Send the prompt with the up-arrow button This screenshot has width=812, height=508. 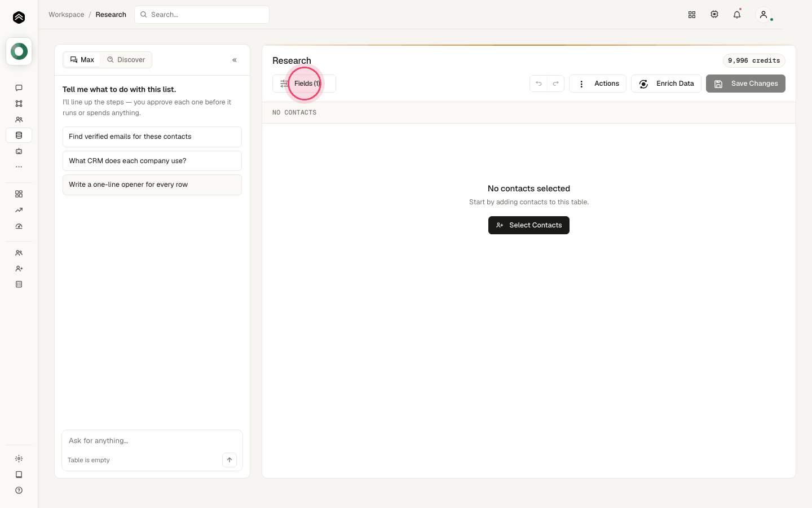pyautogui.click(x=230, y=460)
